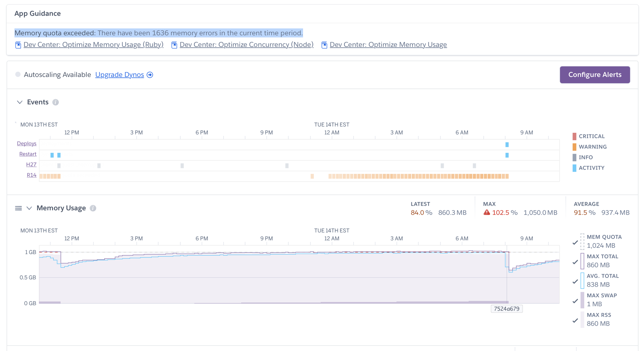Toggle the MAX TOTAL series checkmark

coord(575,262)
